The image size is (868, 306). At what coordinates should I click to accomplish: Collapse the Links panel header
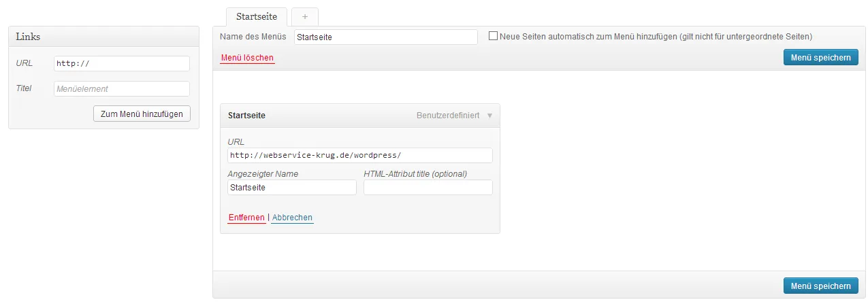coord(103,37)
